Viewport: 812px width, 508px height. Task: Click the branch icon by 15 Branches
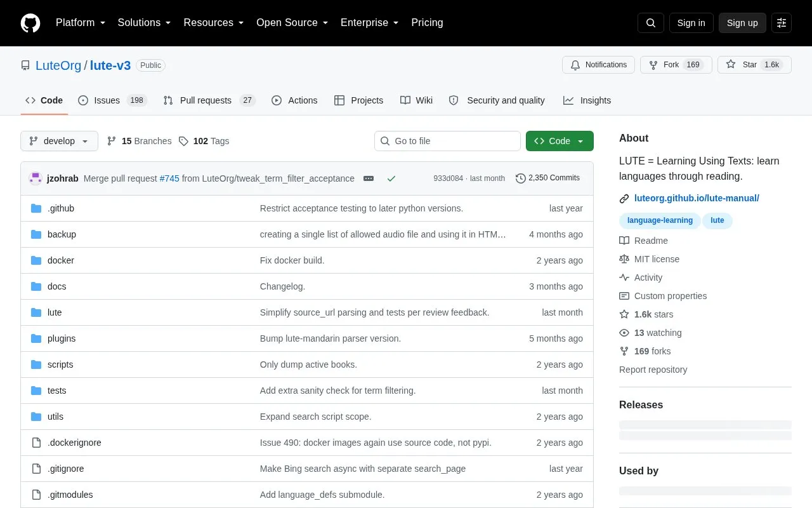point(112,141)
